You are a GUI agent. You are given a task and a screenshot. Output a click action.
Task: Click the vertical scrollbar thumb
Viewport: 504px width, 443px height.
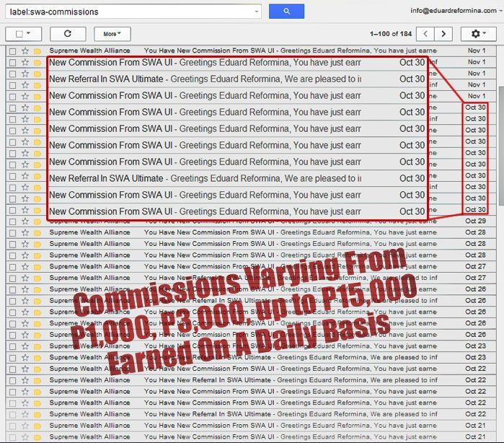coord(501,146)
